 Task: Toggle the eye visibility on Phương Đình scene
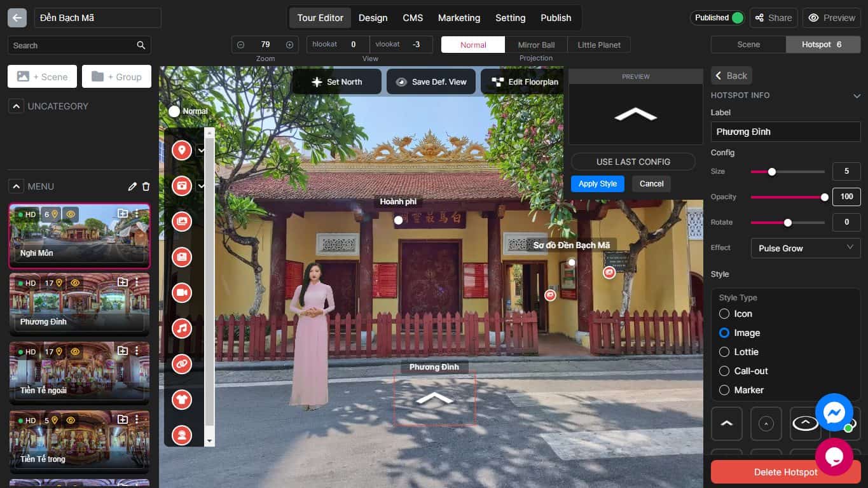click(x=75, y=282)
